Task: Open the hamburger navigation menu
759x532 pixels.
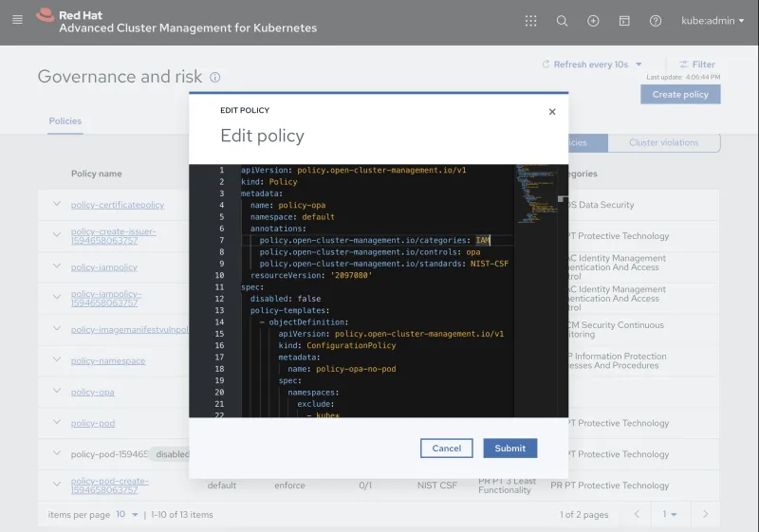Action: tap(17, 20)
